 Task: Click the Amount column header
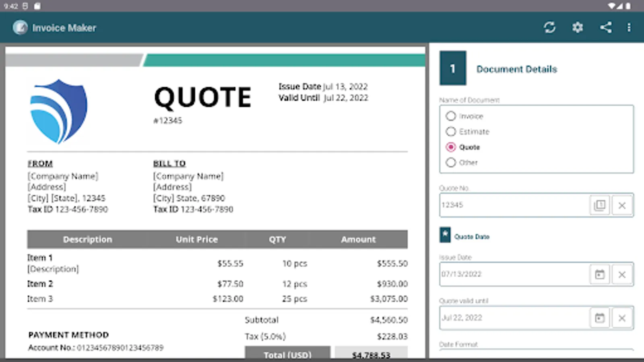(359, 240)
